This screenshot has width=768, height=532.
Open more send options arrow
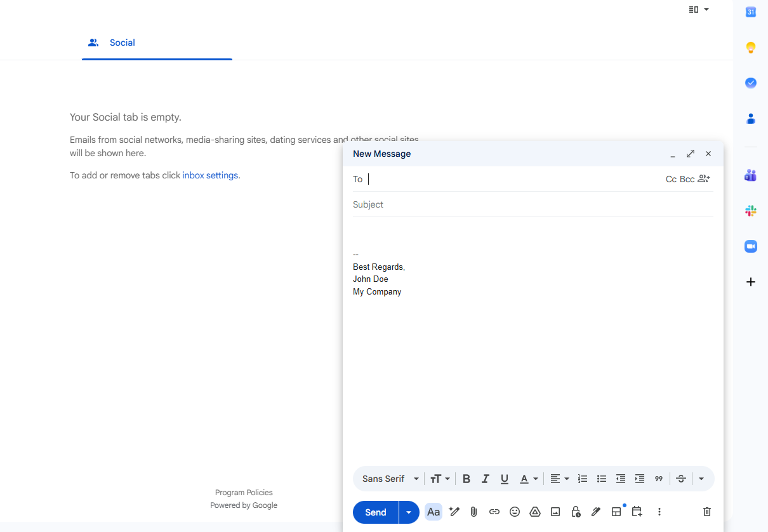[x=409, y=512]
